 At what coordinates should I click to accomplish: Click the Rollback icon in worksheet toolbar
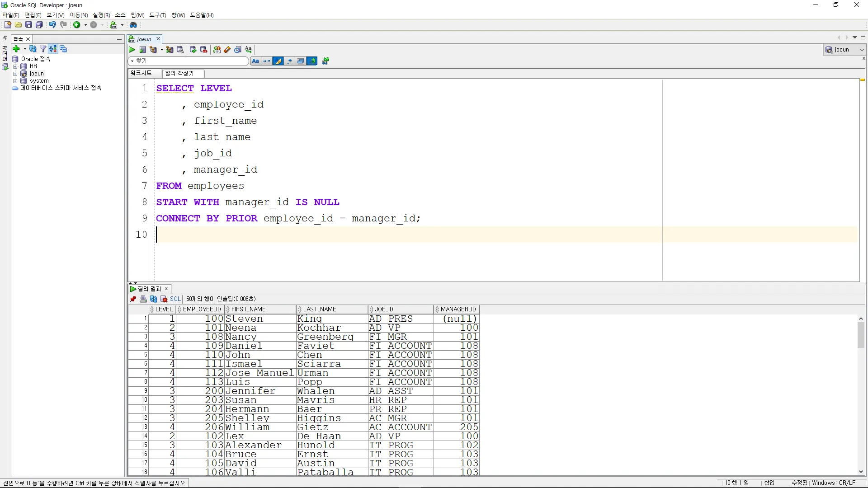pyautogui.click(x=204, y=50)
